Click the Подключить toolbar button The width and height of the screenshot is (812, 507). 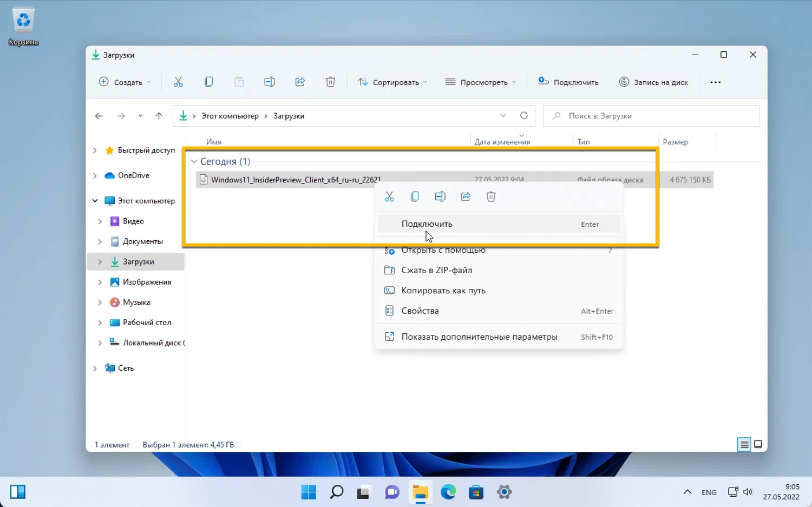click(568, 82)
